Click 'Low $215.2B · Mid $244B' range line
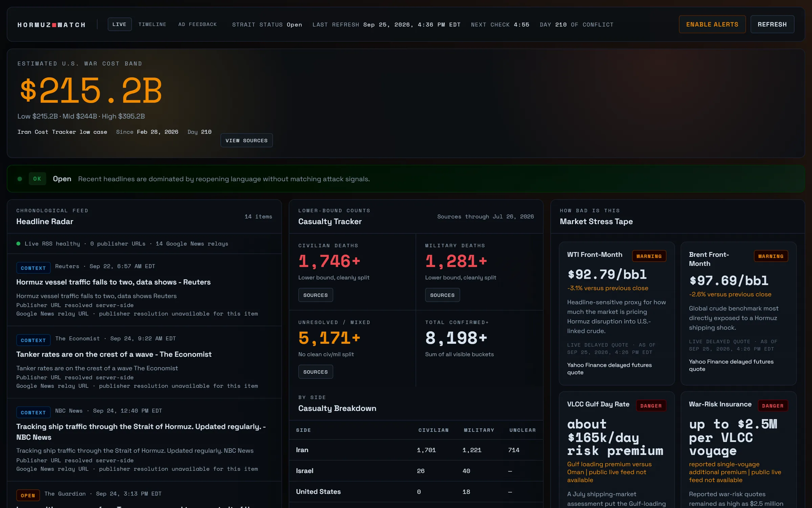The height and width of the screenshot is (508, 812). tap(81, 116)
